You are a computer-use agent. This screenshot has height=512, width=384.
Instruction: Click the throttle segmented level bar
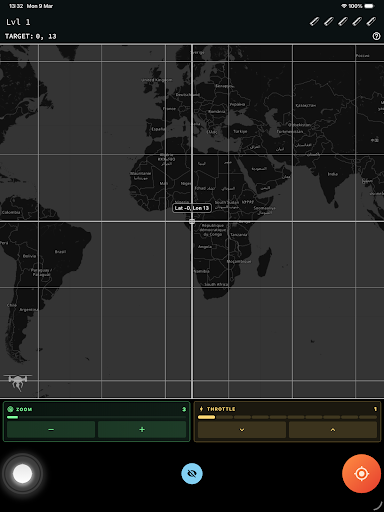pos(287,417)
